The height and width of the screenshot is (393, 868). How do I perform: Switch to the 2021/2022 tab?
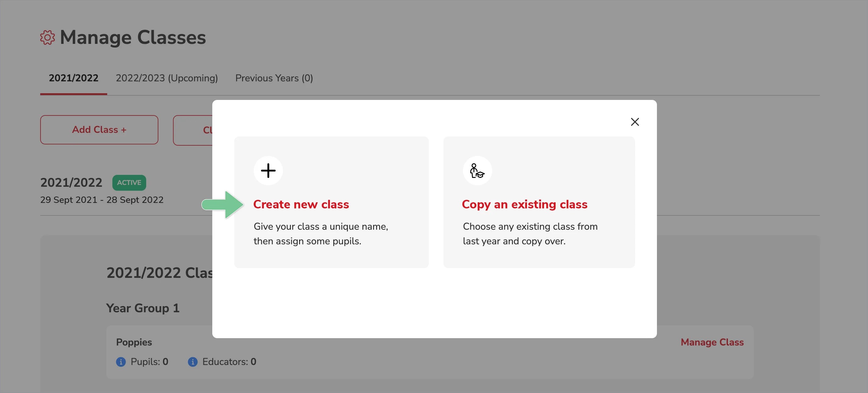73,78
